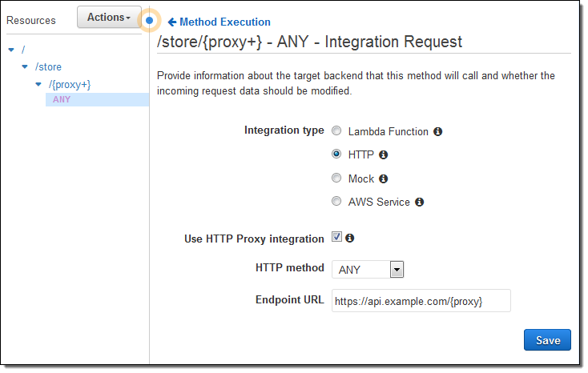The image size is (588, 373).
Task: Click info icon beside AWS Service
Action: (419, 203)
